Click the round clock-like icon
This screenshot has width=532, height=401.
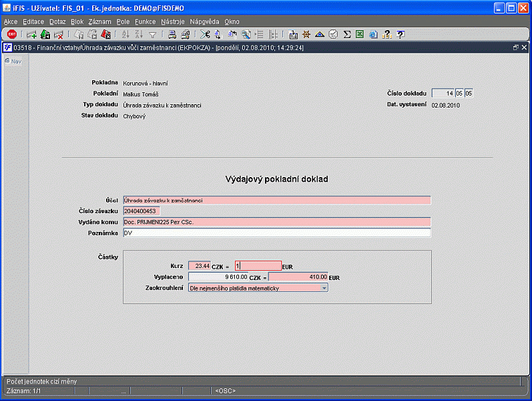point(333,34)
